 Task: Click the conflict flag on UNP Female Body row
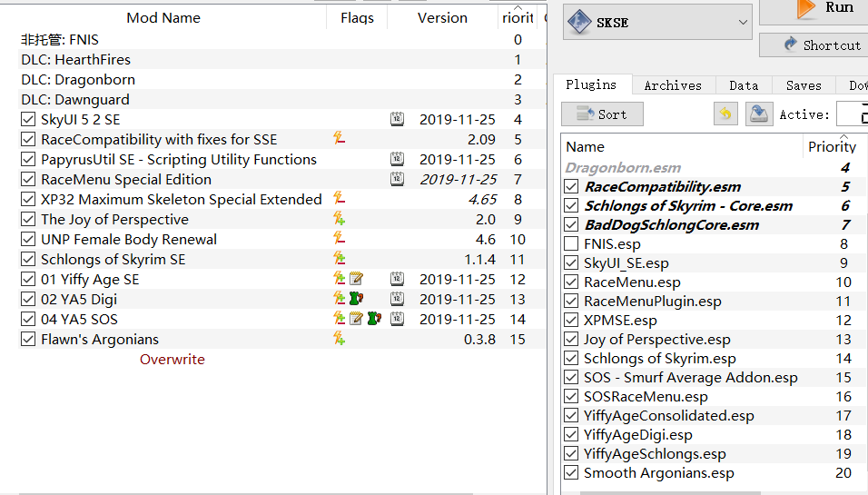pyautogui.click(x=339, y=238)
